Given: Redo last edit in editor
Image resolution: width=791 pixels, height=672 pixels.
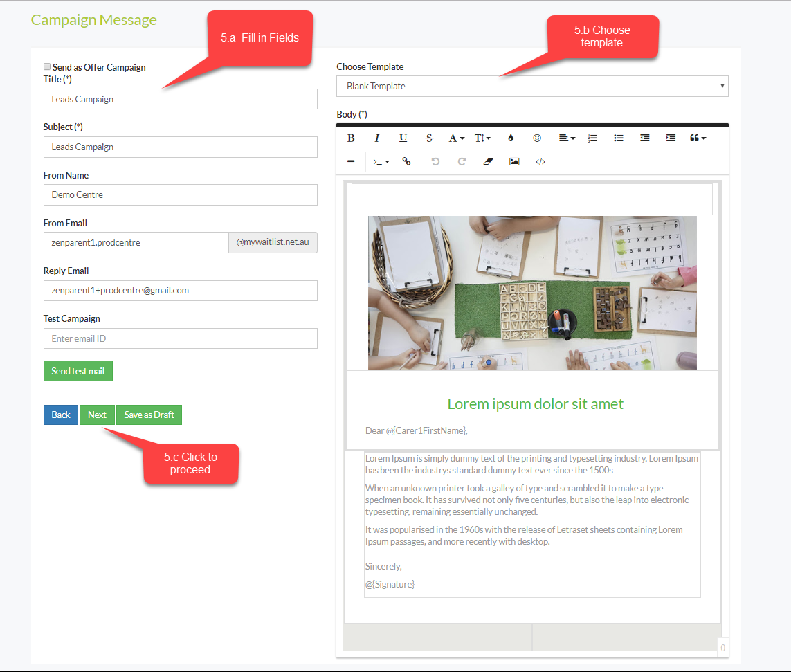Looking at the screenshot, I should point(462,161).
